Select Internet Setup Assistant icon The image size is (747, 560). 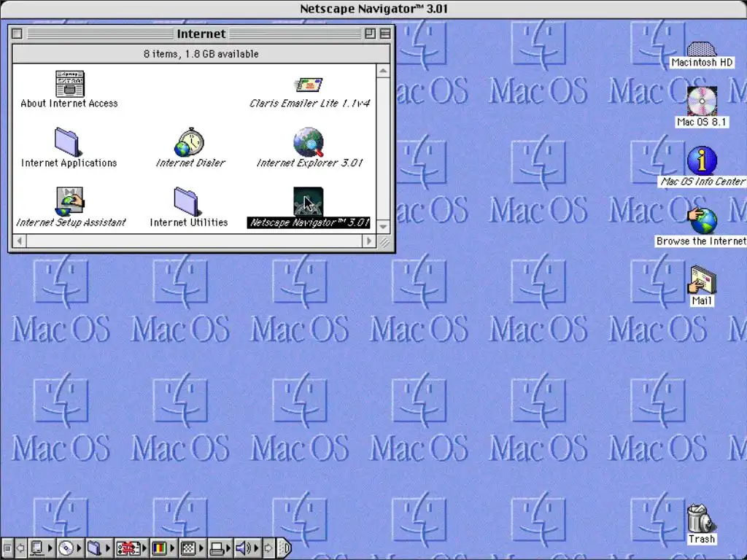coord(69,201)
